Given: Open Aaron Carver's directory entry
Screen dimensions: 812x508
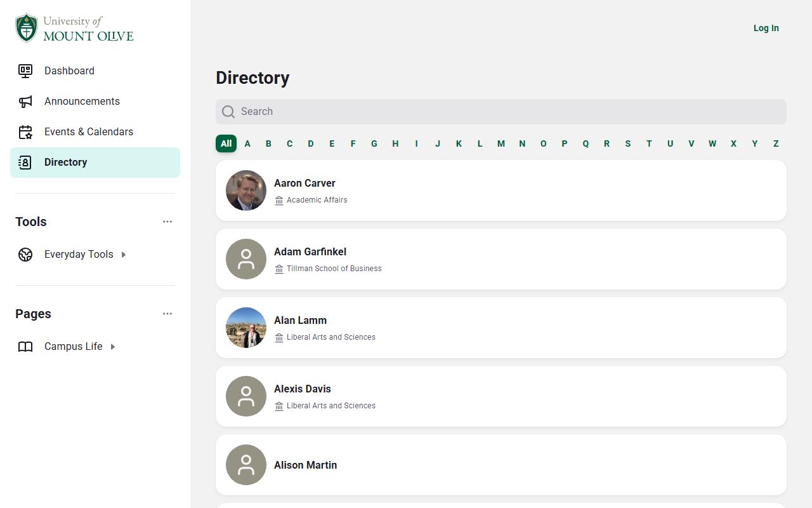Looking at the screenshot, I should pyautogui.click(x=501, y=190).
